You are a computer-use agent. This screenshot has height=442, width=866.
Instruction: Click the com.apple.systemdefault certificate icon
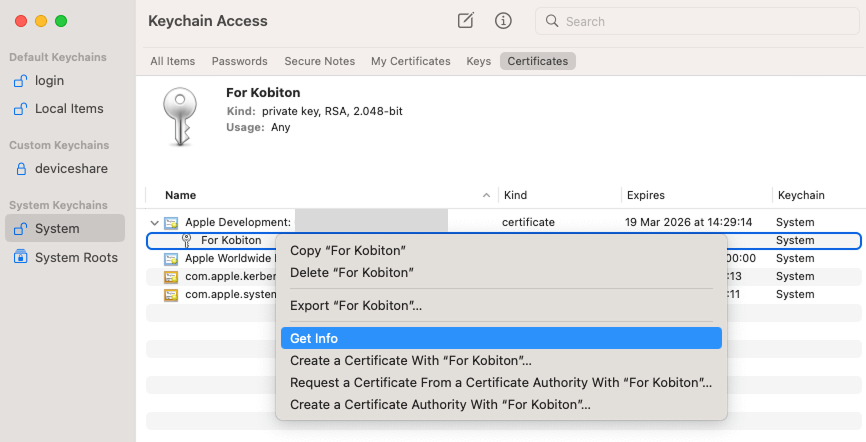tap(171, 294)
